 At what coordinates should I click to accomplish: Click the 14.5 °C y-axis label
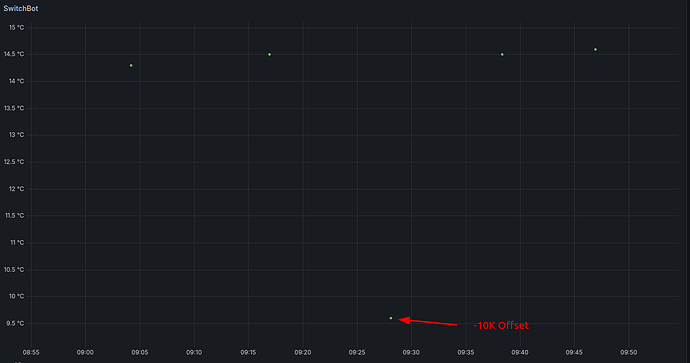click(14, 54)
